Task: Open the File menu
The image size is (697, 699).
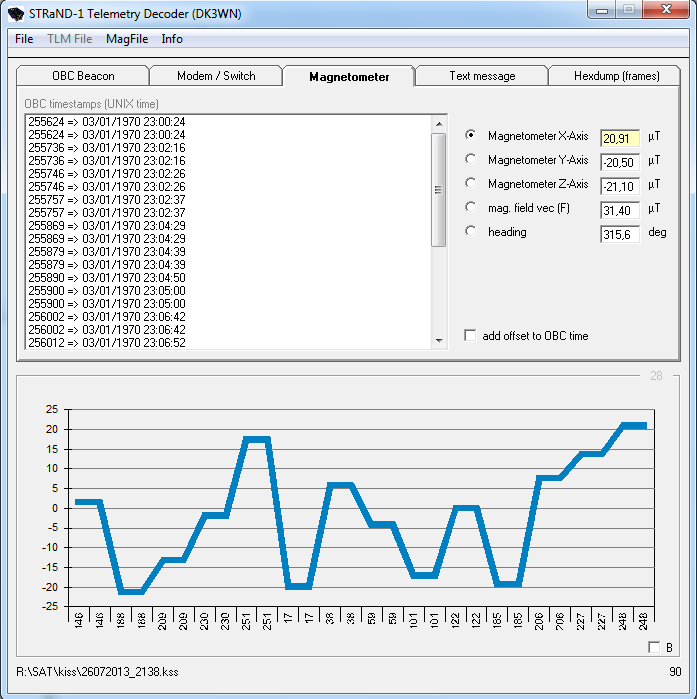Action: click(24, 39)
